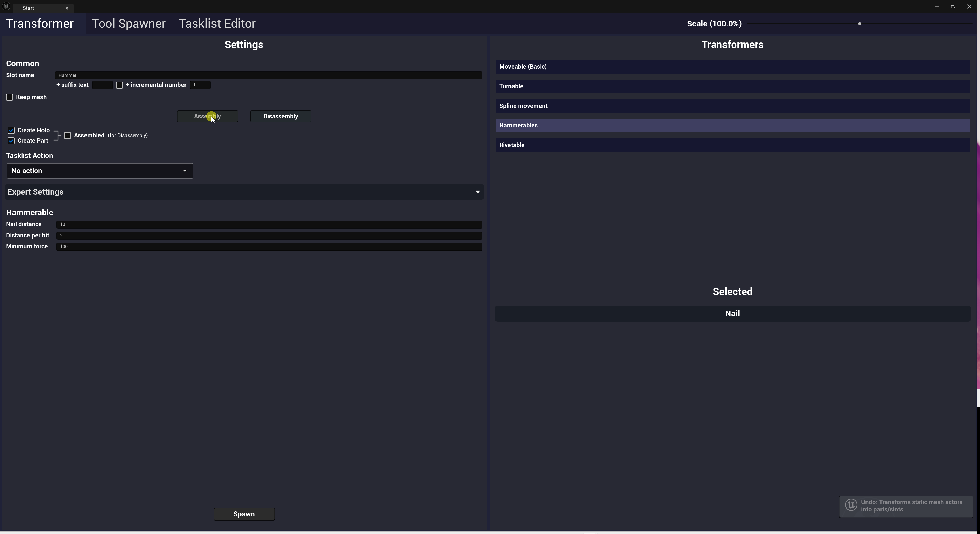Switch to the Tool Spawner tab
The image size is (980, 534).
[x=128, y=24]
